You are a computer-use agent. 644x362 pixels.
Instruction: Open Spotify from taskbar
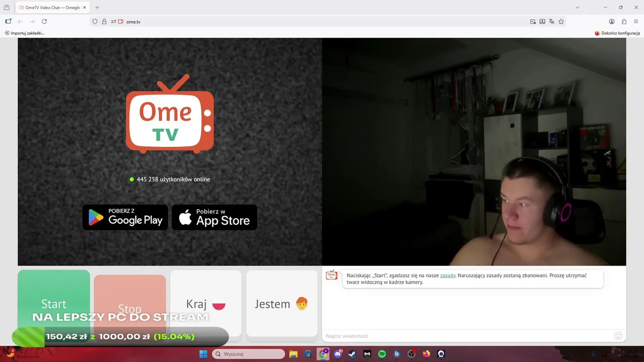tap(382, 354)
